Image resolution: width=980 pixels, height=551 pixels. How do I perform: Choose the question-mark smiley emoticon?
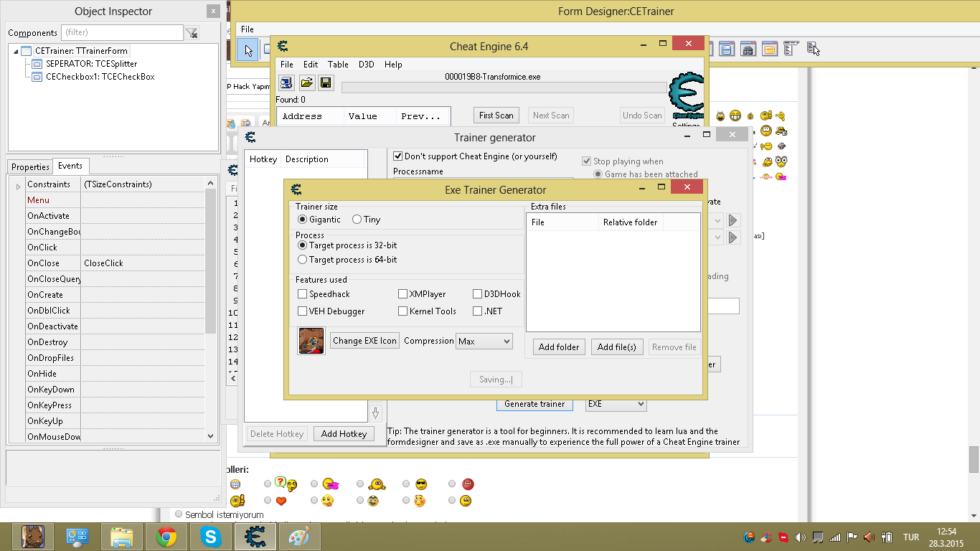pos(286,484)
